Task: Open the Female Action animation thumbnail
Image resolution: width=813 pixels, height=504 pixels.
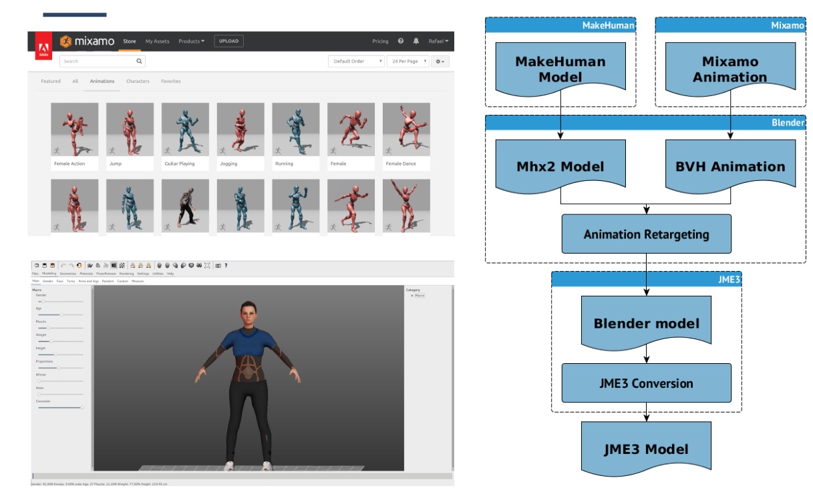Action: point(75,130)
